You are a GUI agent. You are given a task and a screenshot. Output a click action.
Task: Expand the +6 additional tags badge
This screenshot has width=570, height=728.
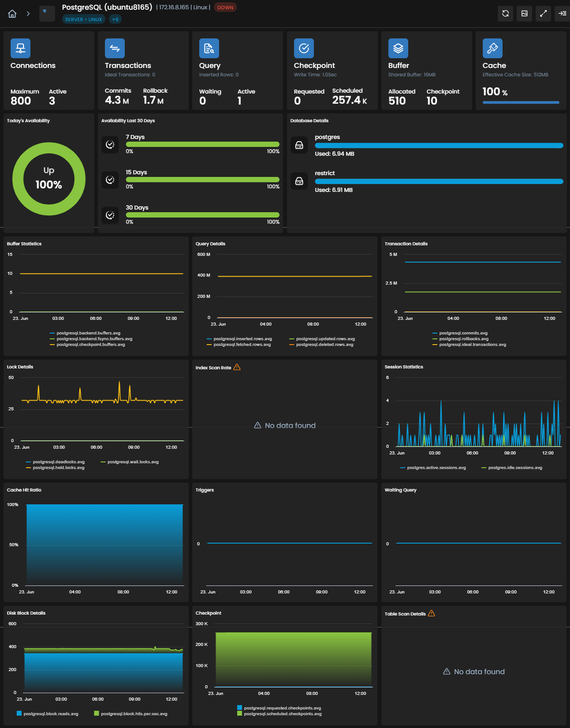(x=115, y=19)
